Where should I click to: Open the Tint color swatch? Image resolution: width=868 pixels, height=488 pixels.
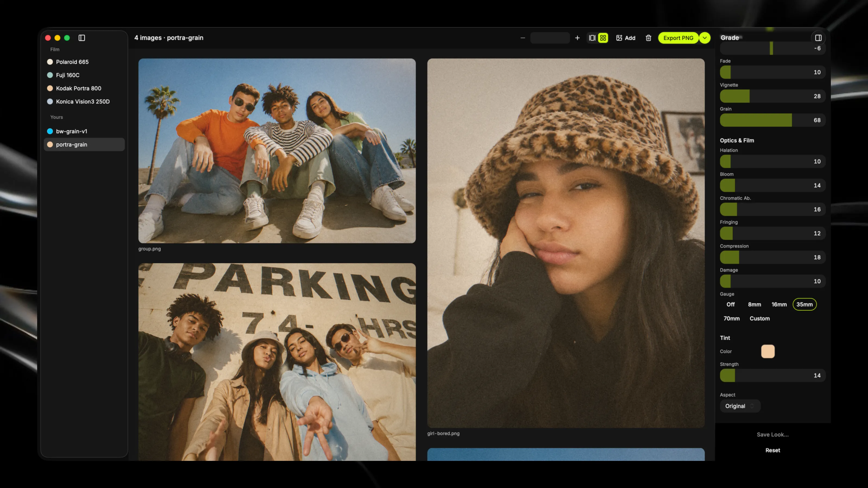(768, 351)
